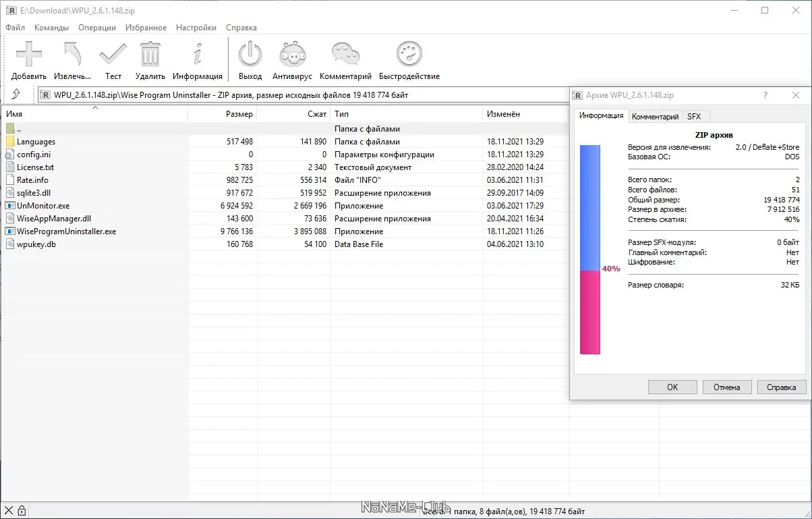Click the Отмена button

(x=726, y=387)
